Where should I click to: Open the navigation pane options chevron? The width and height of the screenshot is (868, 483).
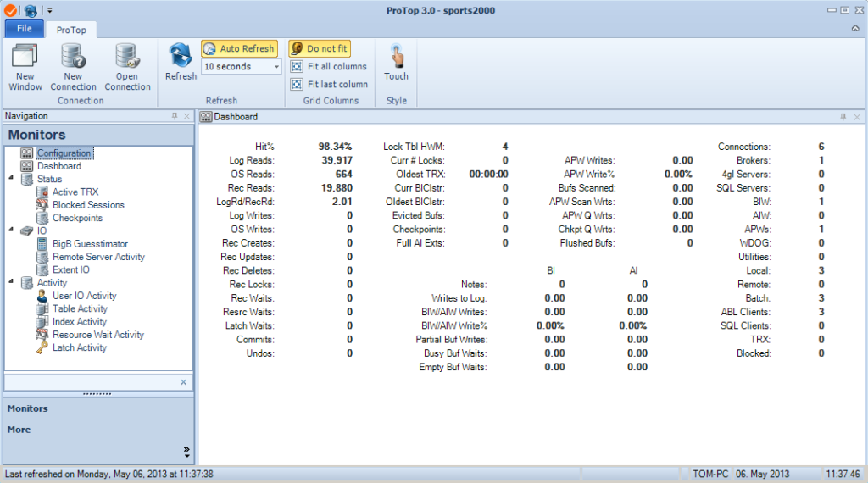point(186,452)
